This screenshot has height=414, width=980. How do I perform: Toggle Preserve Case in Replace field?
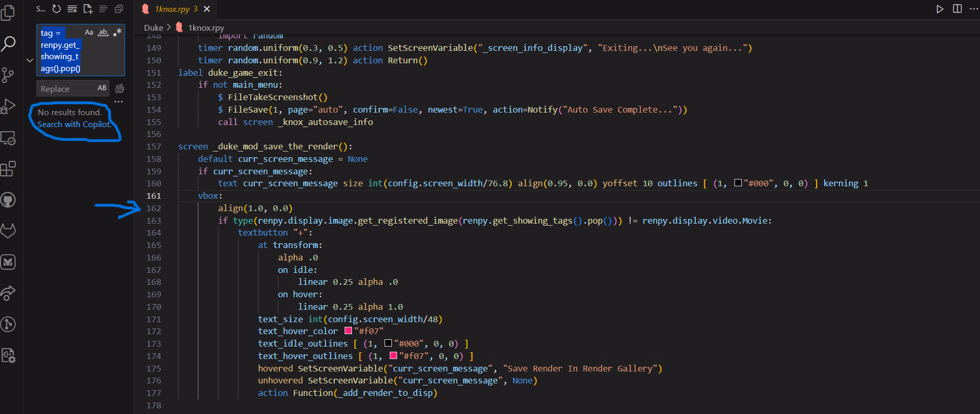coord(102,88)
